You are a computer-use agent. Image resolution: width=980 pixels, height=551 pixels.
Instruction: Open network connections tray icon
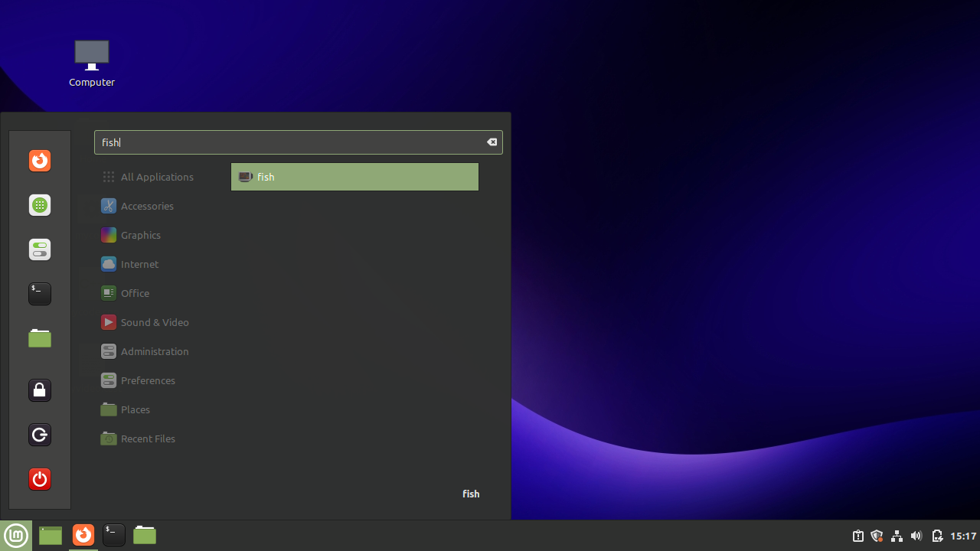897,536
